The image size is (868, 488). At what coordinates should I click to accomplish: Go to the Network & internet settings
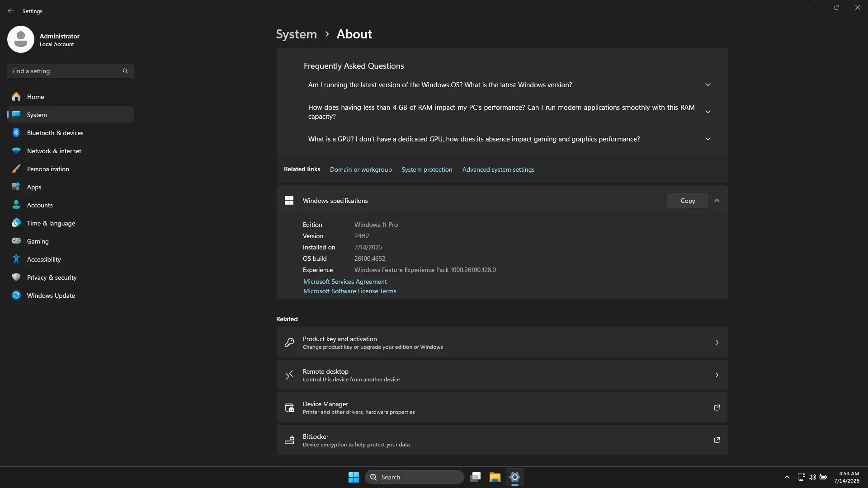(54, 151)
